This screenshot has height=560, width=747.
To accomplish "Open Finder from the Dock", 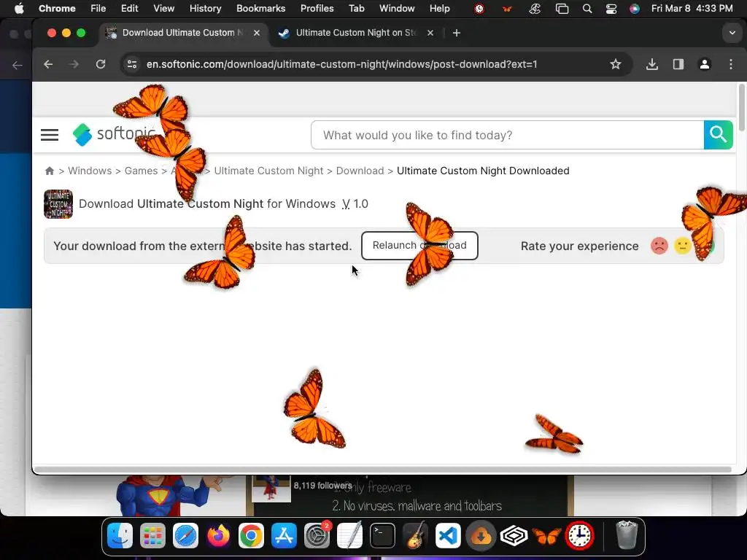I will (x=120, y=536).
